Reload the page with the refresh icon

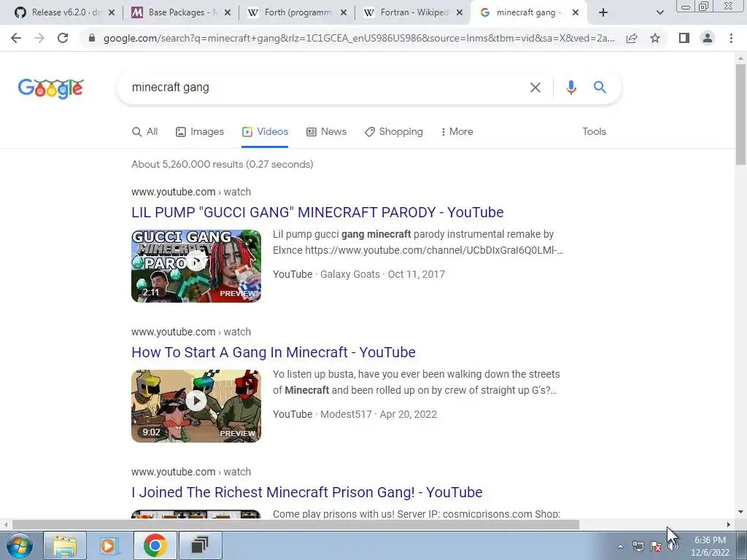(x=63, y=38)
